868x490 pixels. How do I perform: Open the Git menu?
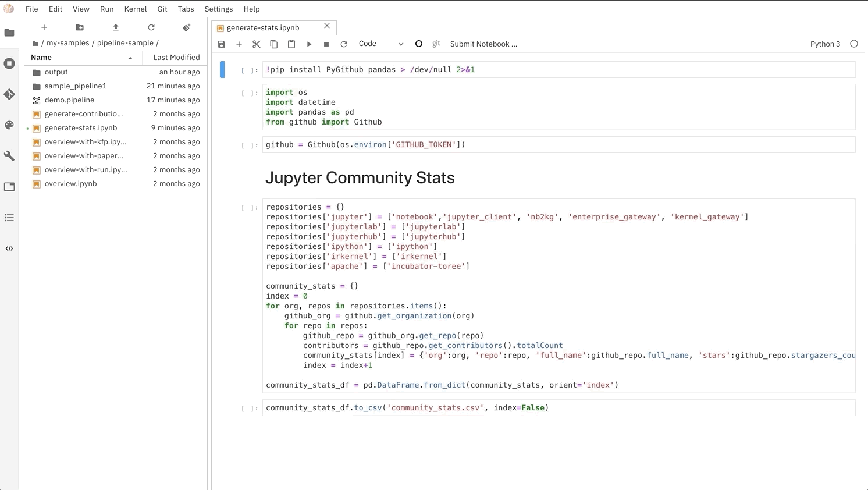point(162,9)
